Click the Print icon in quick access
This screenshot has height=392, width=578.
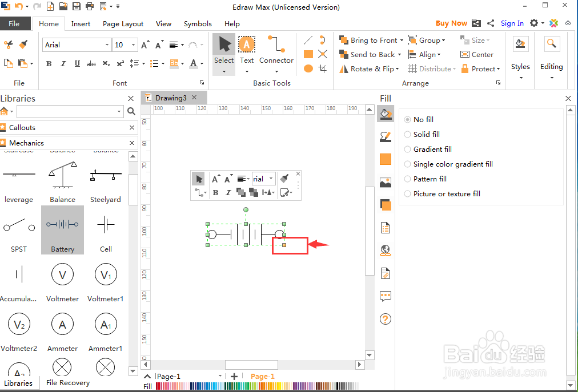coord(90,6)
